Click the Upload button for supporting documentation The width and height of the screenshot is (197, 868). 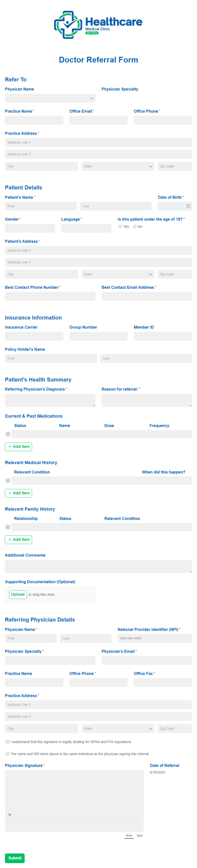click(18, 594)
